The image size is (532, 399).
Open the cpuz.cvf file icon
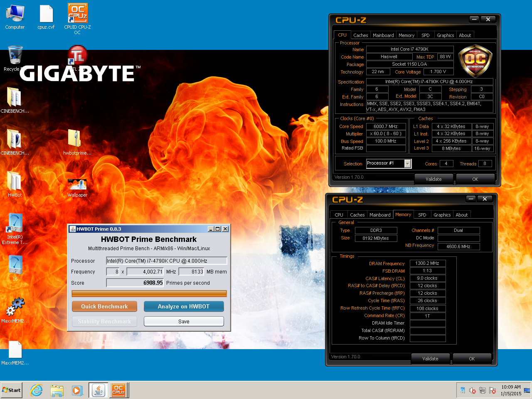point(46,17)
